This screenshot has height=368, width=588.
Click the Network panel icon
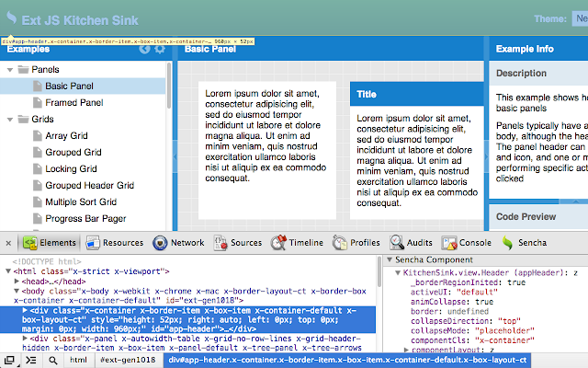[x=160, y=243]
